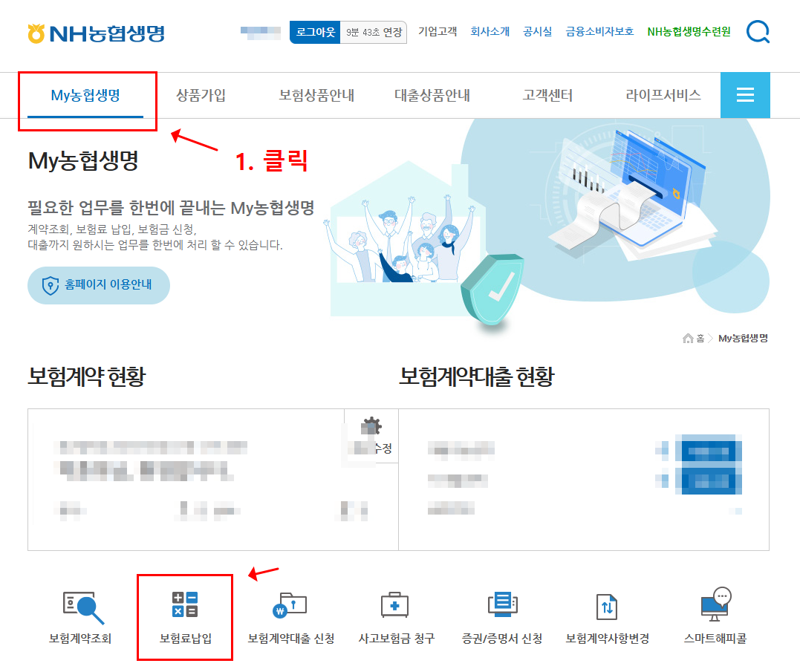Open the 대출상품안내 menu
The height and width of the screenshot is (672, 800).
click(432, 95)
